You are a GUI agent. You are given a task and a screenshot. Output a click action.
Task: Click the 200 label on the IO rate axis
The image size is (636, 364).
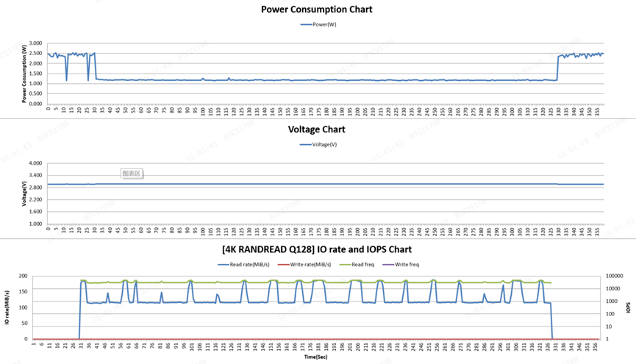click(x=24, y=276)
